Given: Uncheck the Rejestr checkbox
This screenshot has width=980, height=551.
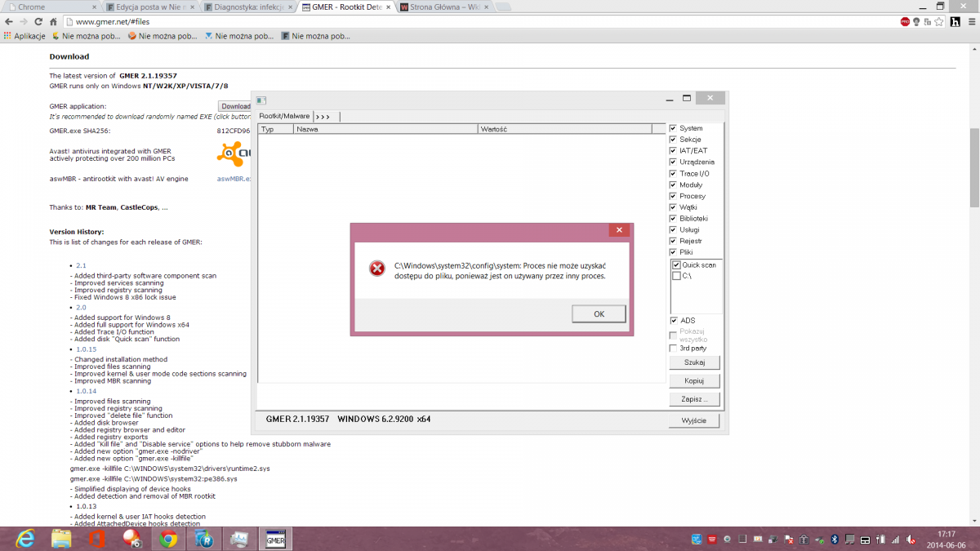Looking at the screenshot, I should click(x=673, y=242).
